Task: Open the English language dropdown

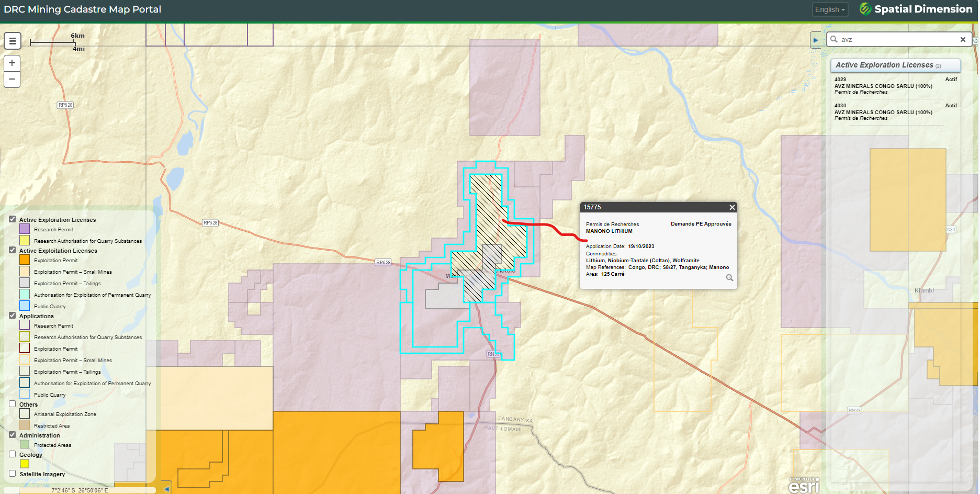Action: coord(830,9)
